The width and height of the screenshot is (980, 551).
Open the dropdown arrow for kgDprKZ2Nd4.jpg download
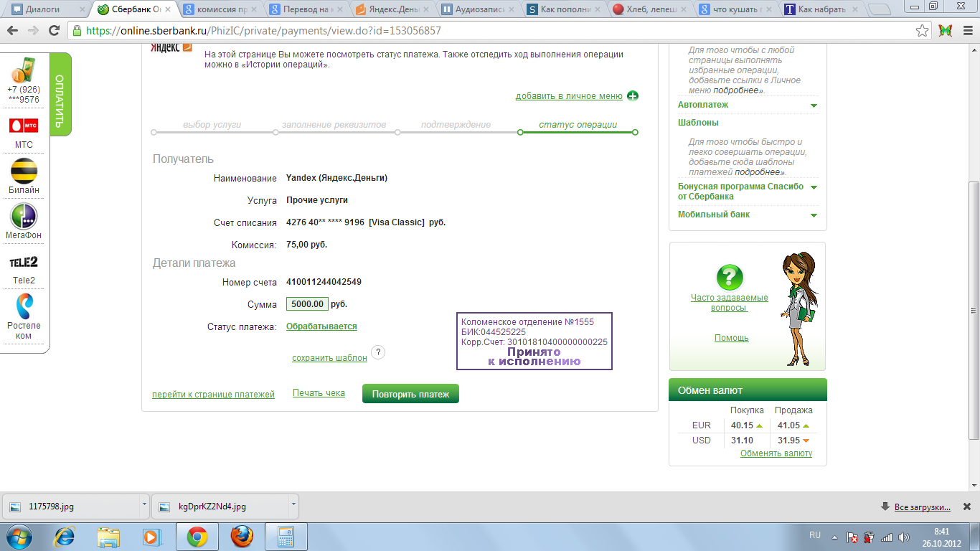[x=293, y=506]
